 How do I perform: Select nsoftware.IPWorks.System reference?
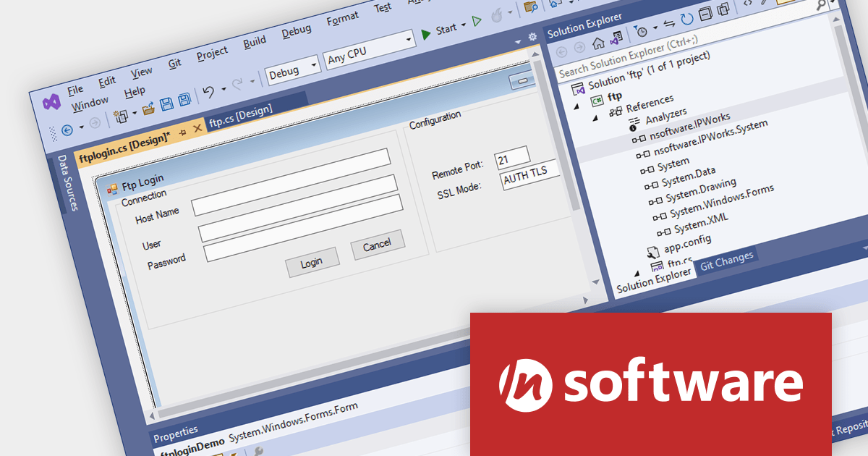(712, 138)
